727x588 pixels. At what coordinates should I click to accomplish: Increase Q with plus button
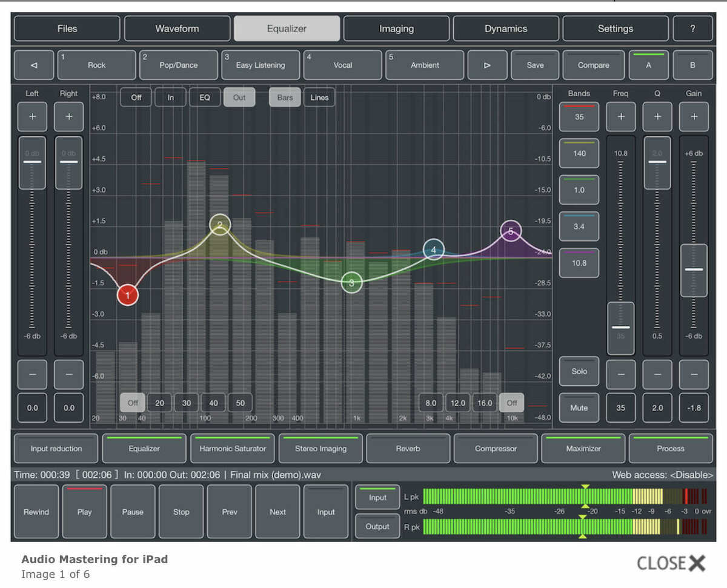point(657,117)
